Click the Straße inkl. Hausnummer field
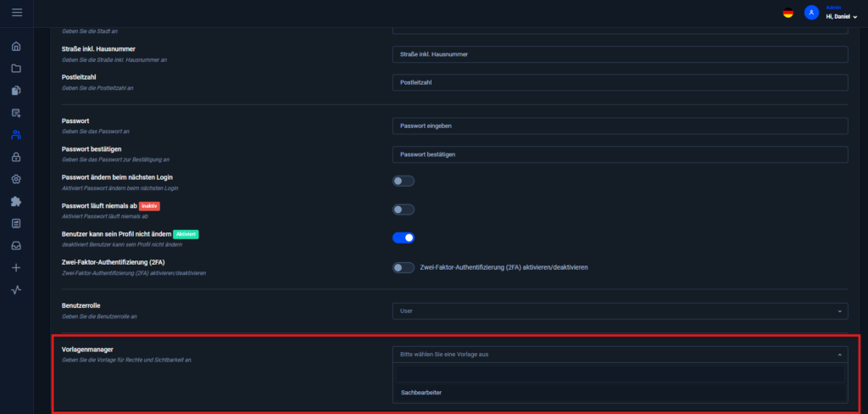The width and height of the screenshot is (868, 414). tap(620, 54)
